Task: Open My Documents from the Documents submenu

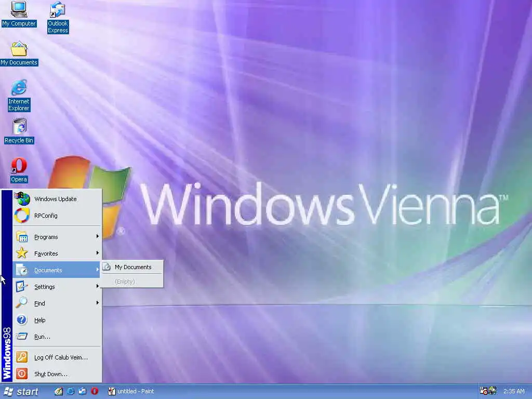Action: click(132, 267)
